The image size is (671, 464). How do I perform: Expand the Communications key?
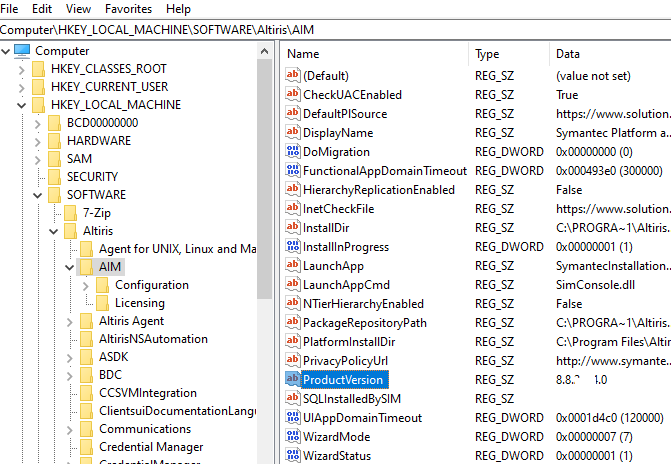[x=70, y=429]
